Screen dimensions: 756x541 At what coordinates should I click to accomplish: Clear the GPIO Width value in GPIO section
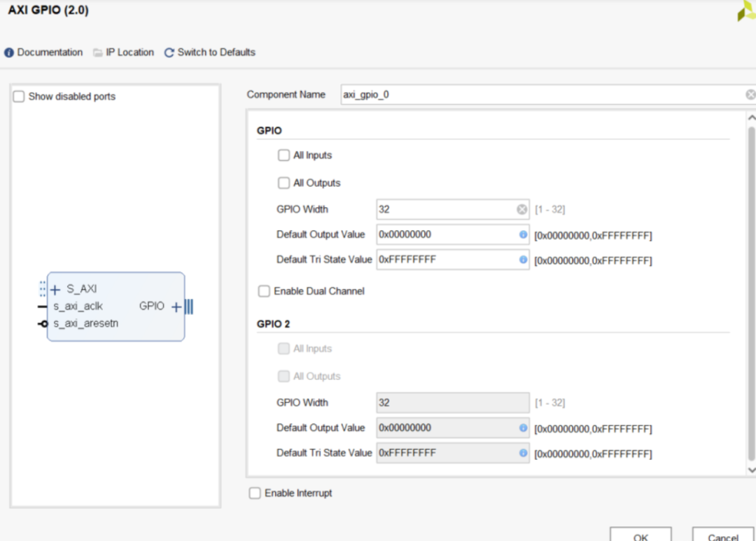pos(521,209)
